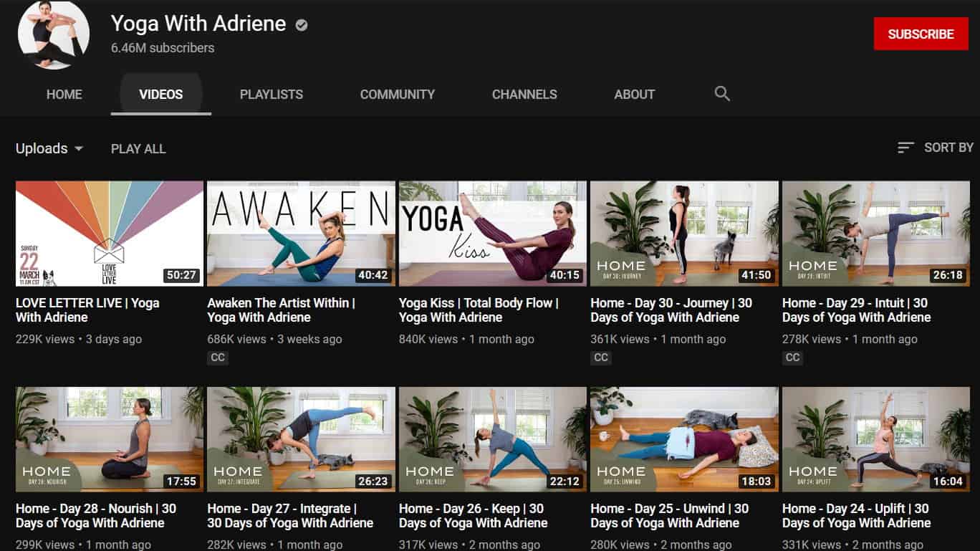Click the Day 28 Nourish thumbnail

(110, 439)
